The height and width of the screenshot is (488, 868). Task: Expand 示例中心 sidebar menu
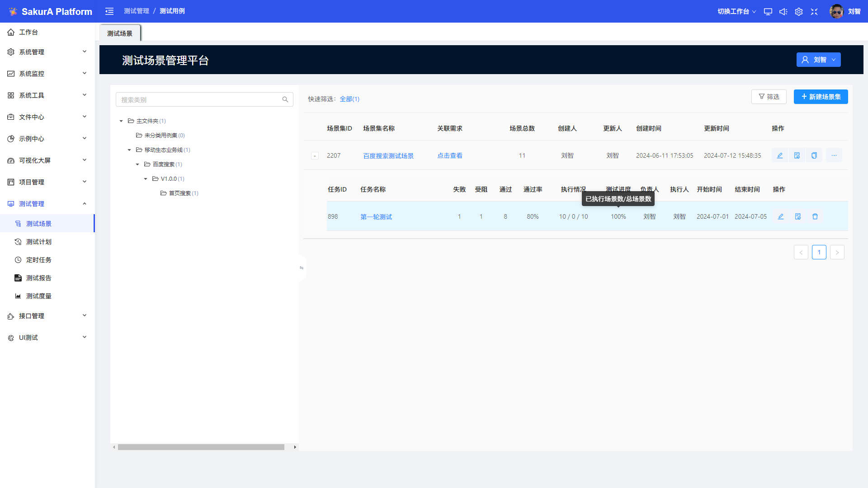click(x=47, y=139)
